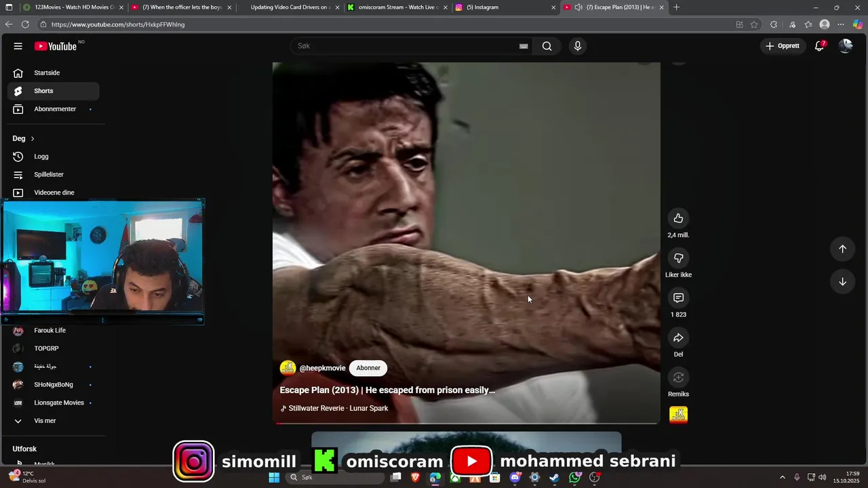The width and height of the screenshot is (868, 488).
Task: Open the YouTube hamburger guide menu
Action: [18, 46]
